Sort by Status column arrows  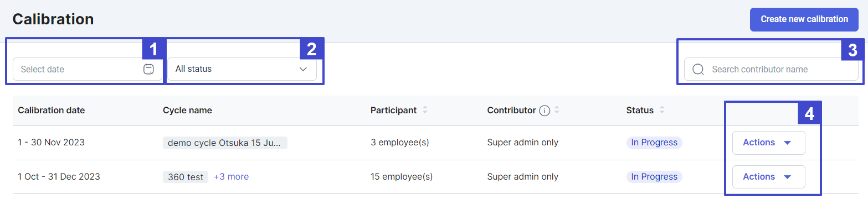[661, 110]
